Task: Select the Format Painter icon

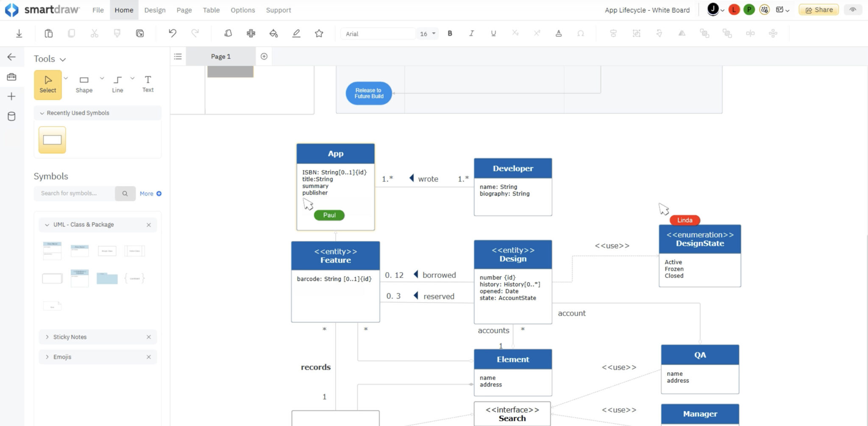Action: 117,33
